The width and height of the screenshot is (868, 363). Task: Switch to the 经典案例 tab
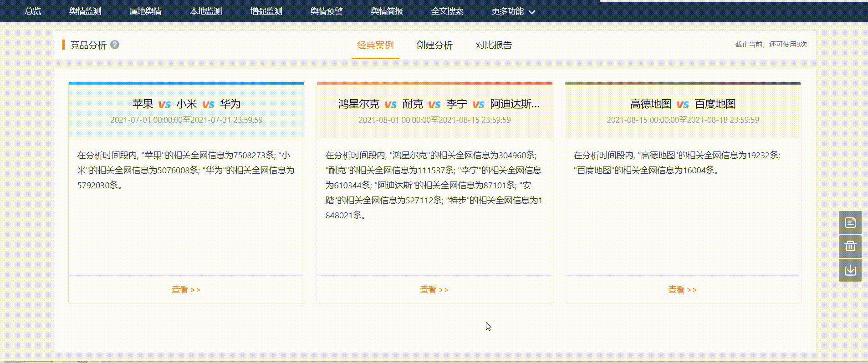pyautogui.click(x=375, y=45)
